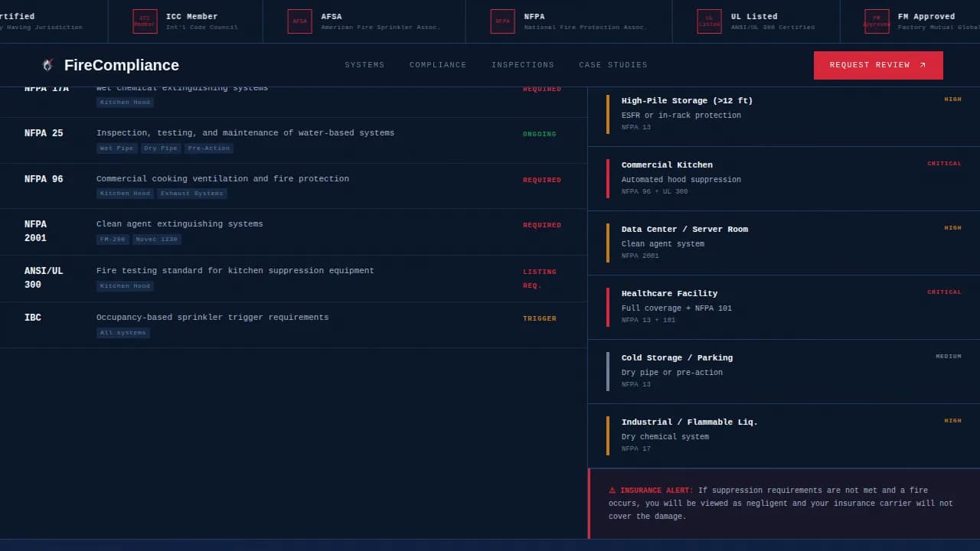The image size is (980, 551).
Task: Click the AFSA badge icon
Action: [299, 21]
